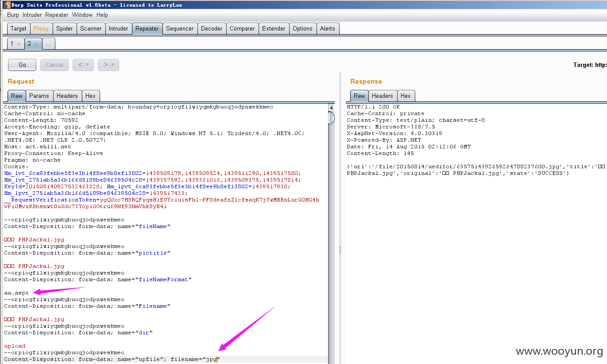
Task: Open the Burp menu
Action: (13, 15)
